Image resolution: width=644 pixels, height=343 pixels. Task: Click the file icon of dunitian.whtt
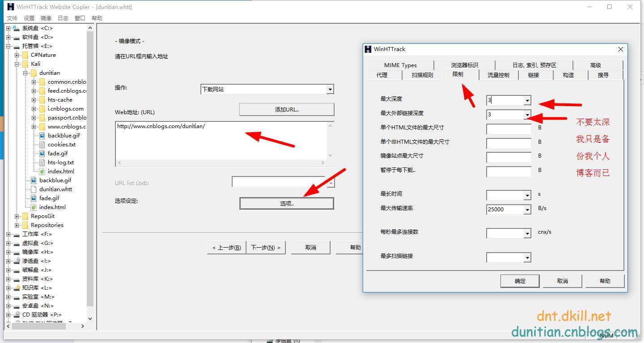34,189
